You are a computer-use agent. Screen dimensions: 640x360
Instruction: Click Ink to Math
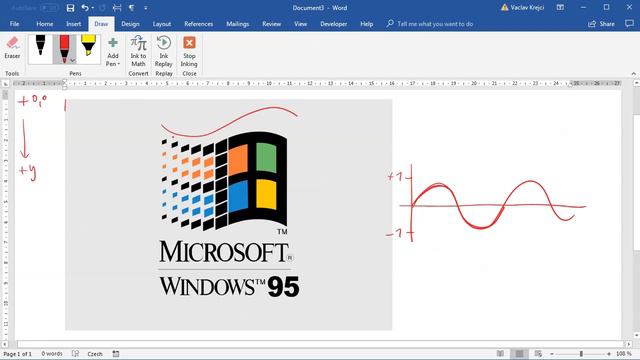[138, 52]
